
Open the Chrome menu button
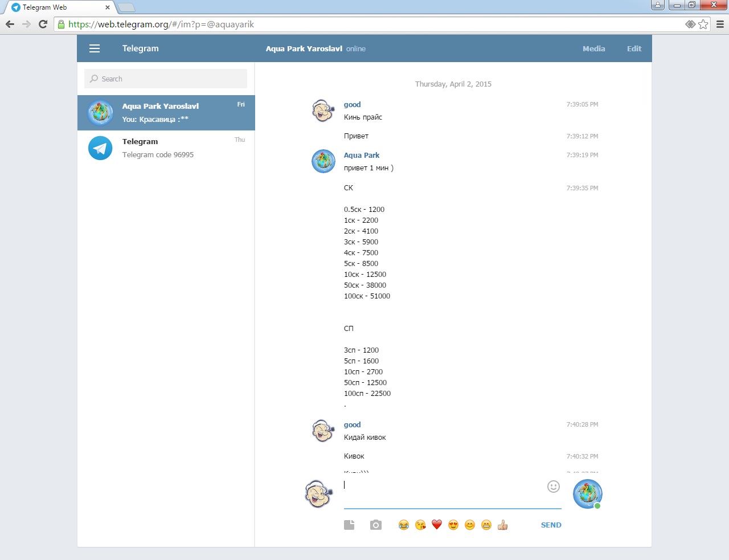coord(720,24)
